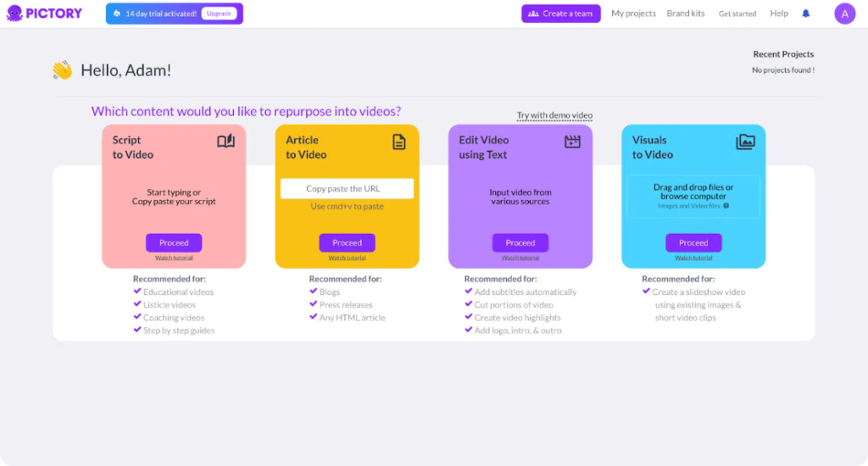Click the Script to Video book icon
This screenshot has width=868, height=466.
click(225, 141)
